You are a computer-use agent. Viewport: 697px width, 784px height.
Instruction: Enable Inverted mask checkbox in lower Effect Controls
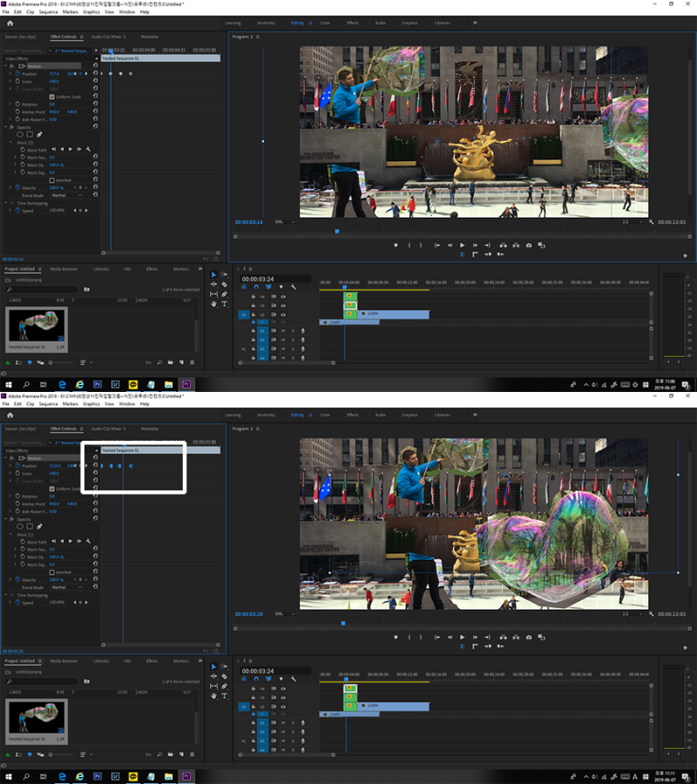tap(51, 572)
